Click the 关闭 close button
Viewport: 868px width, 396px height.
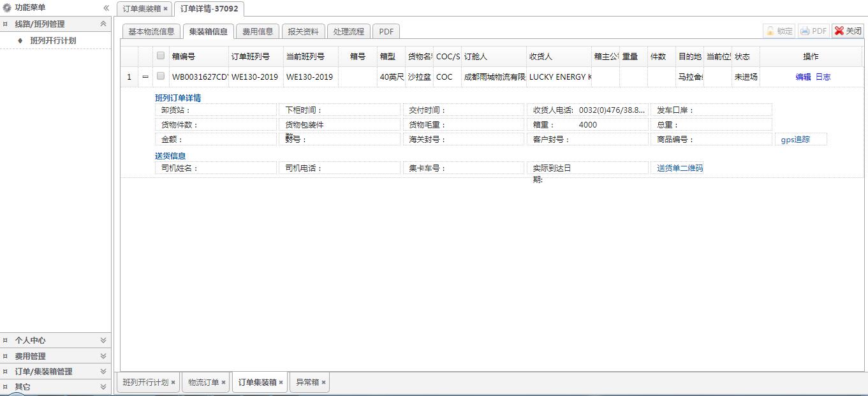[x=848, y=31]
